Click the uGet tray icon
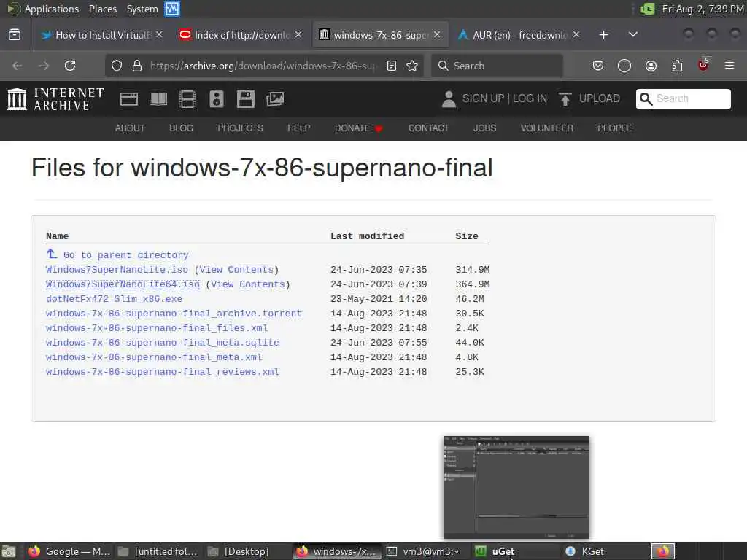This screenshot has height=560, width=747. click(648, 9)
